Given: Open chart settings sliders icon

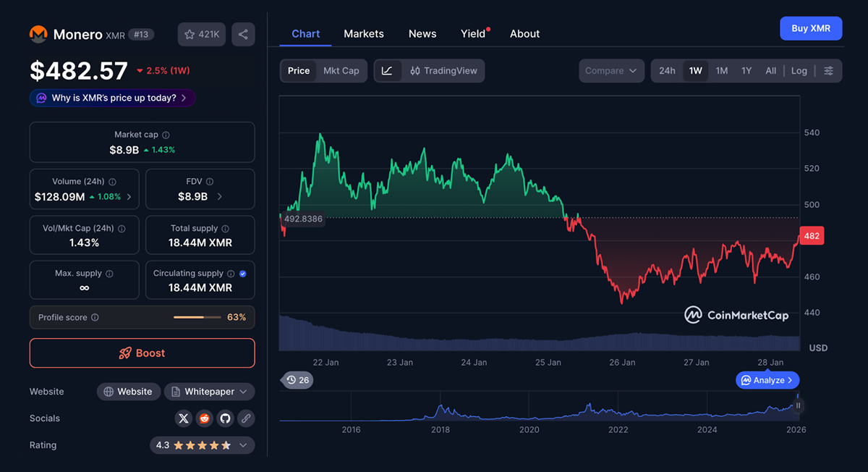Looking at the screenshot, I should tap(829, 71).
